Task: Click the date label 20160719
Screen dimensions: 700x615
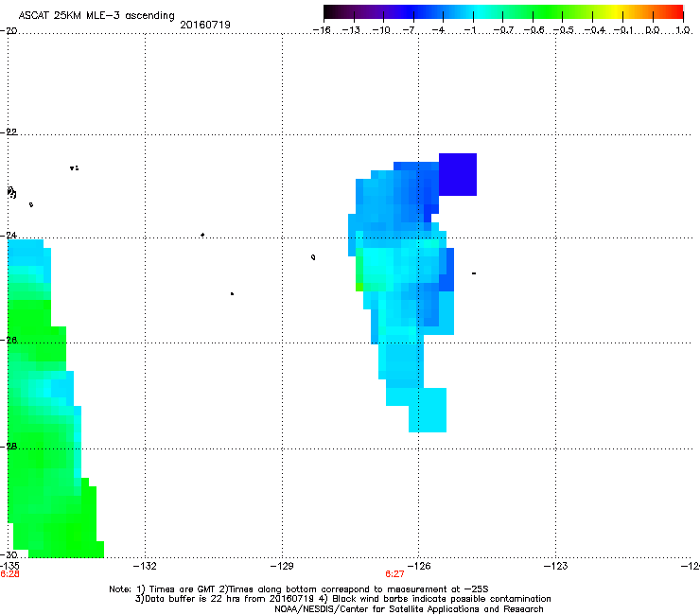Action: [x=205, y=25]
